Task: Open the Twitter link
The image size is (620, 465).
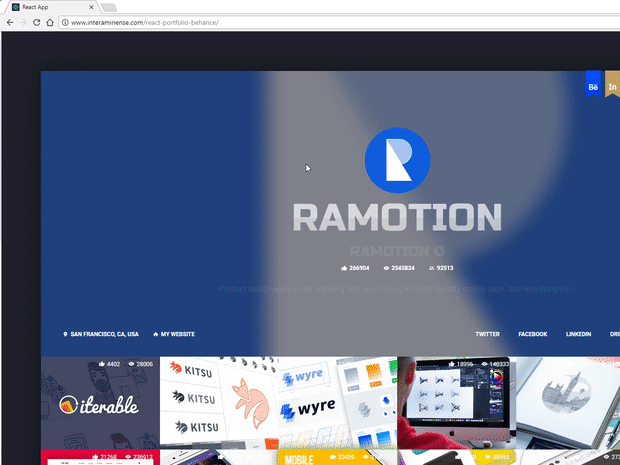Action: pyautogui.click(x=488, y=334)
